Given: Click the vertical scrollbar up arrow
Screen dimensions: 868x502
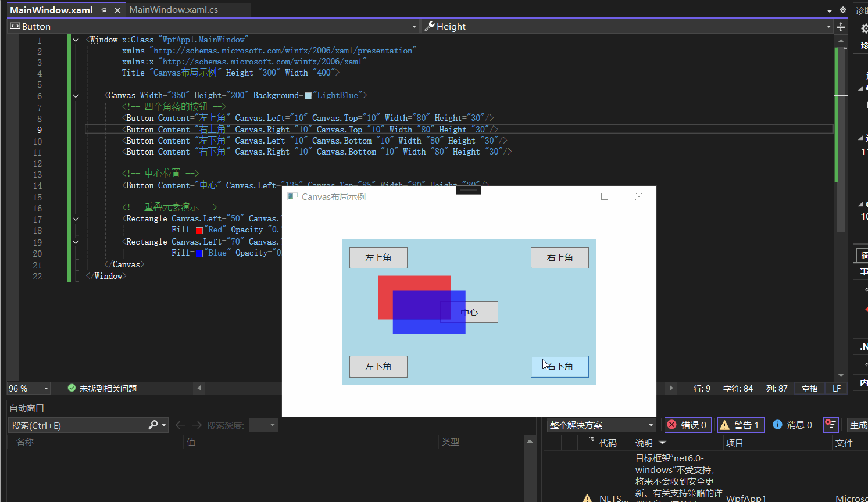Looking at the screenshot, I should coord(841,41).
